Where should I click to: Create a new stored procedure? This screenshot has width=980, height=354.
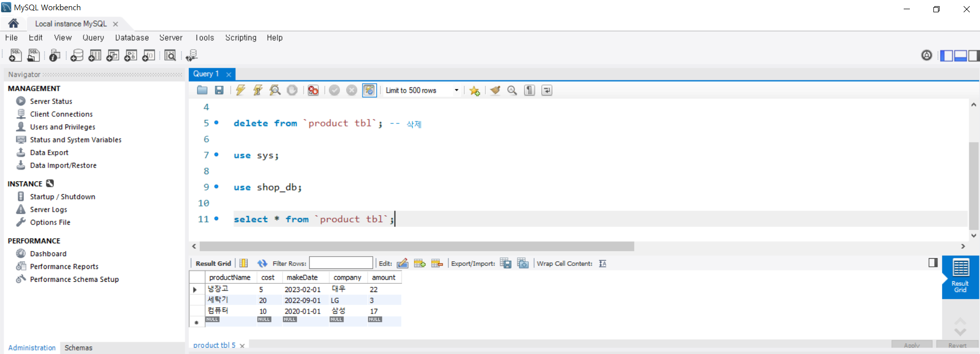(131, 55)
